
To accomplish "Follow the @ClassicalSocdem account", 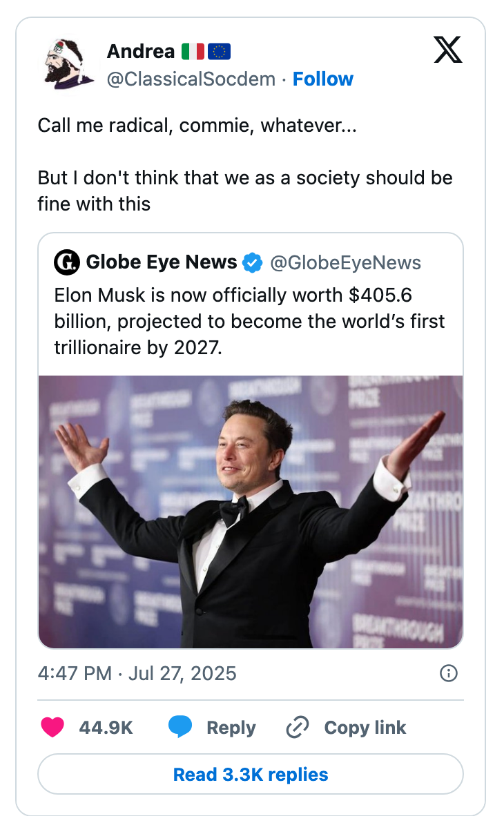I will pos(322,79).
